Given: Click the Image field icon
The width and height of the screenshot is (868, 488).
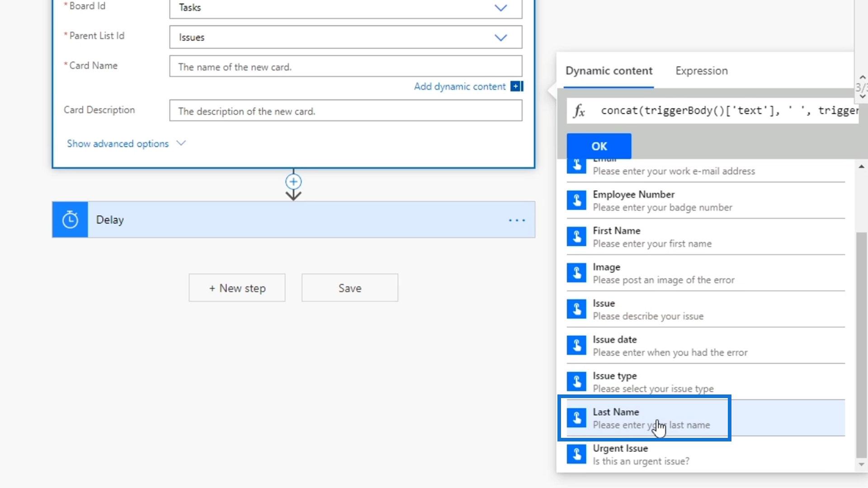Looking at the screenshot, I should click(x=576, y=273).
